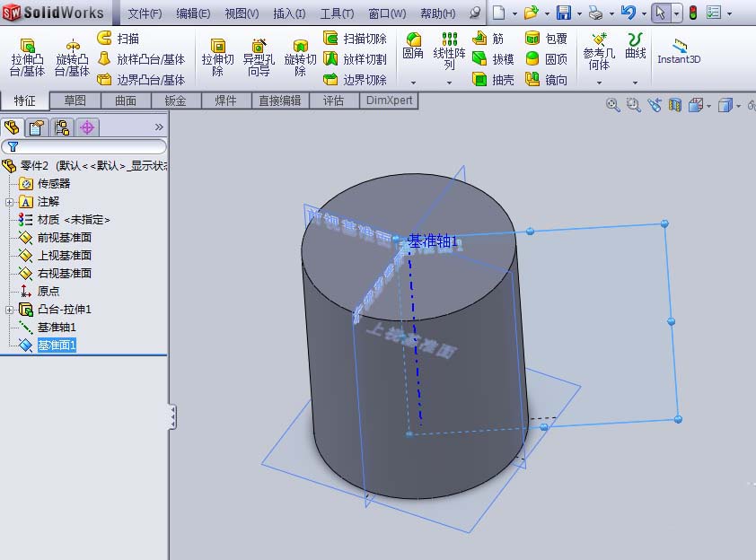Open the 文件(F) menu

(x=145, y=13)
